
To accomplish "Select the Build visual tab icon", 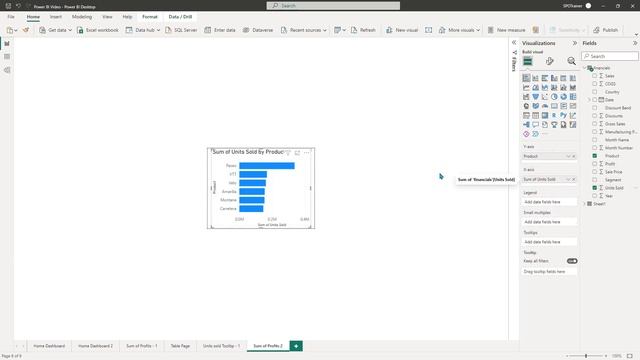I will pos(528,61).
